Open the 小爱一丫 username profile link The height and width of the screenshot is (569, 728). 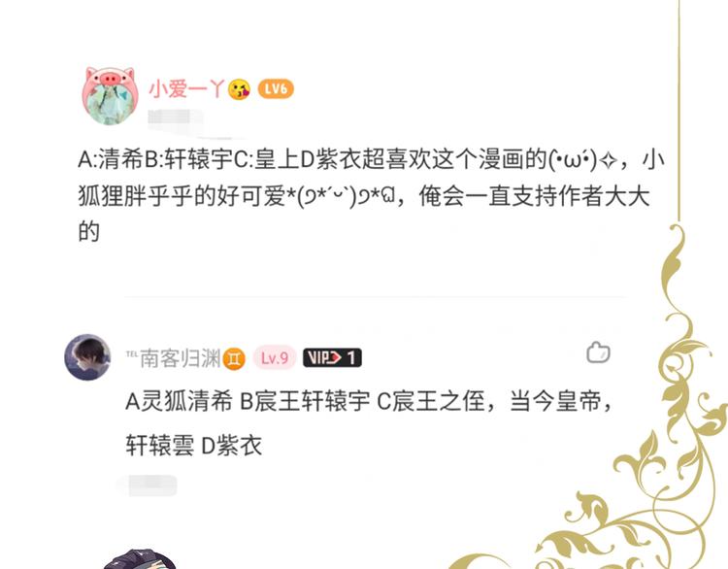(x=186, y=88)
